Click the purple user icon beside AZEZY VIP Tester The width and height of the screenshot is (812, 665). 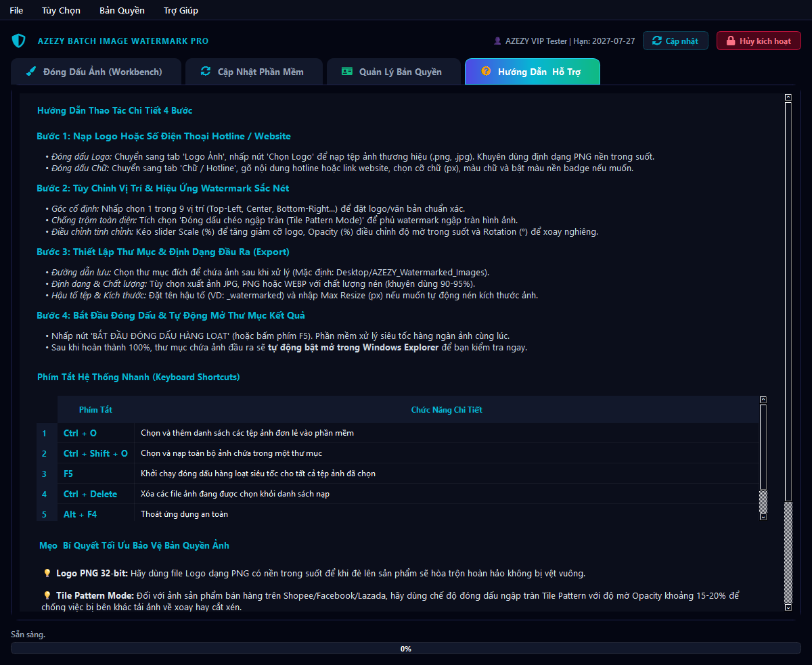tap(498, 41)
